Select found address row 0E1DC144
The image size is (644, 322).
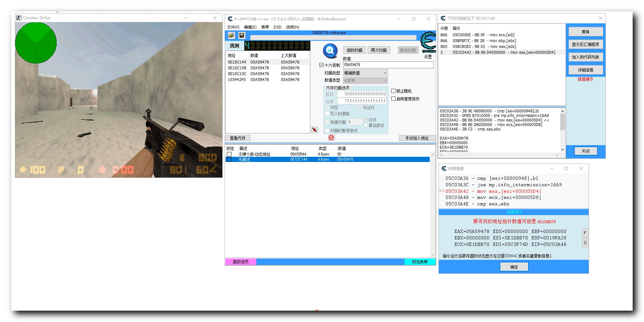coord(268,62)
